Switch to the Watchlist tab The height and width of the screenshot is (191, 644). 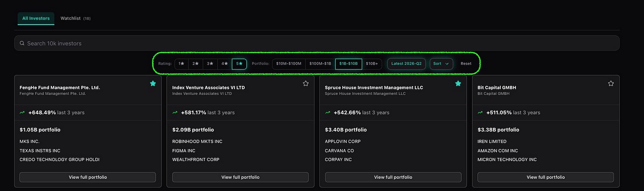(76, 18)
